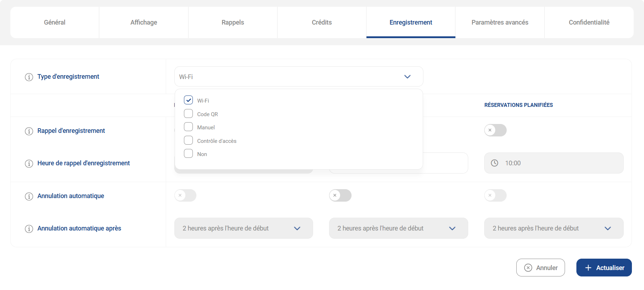Open middle '2 heures après' dropdown

[x=398, y=228]
